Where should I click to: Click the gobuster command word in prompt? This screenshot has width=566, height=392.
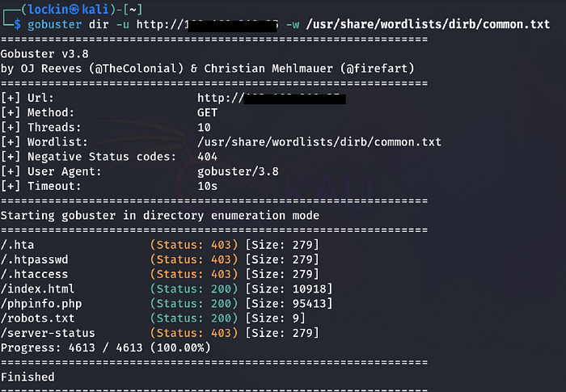pyautogui.click(x=54, y=24)
